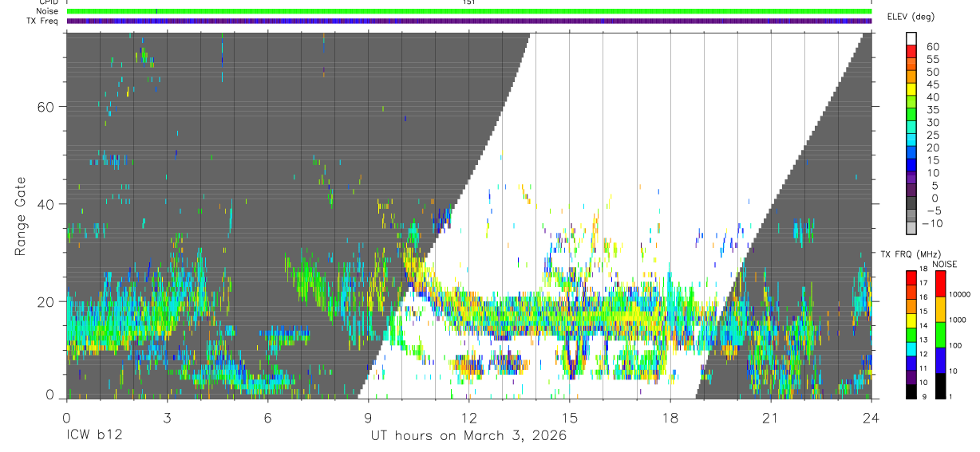Click the red segment of ELEV color bar
This screenshot has height=452, width=980.
912,51
